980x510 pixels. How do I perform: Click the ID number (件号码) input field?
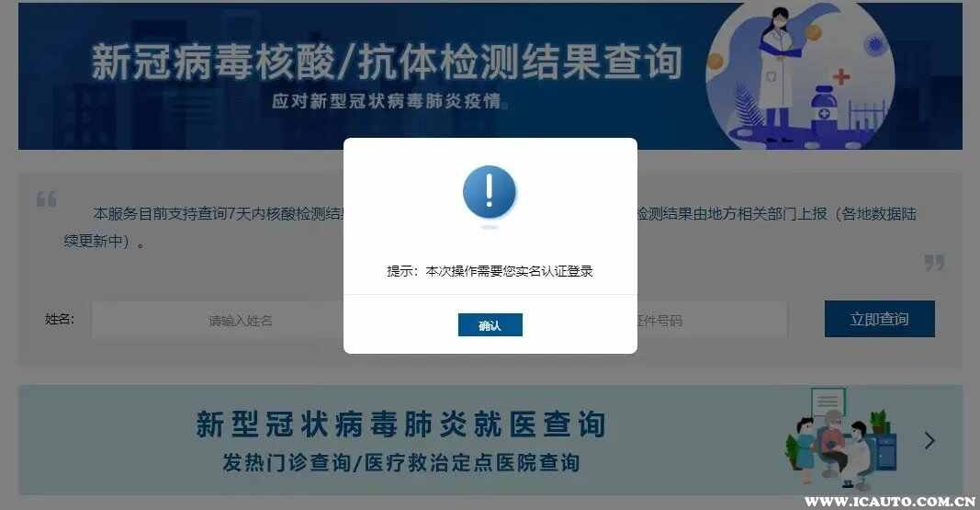713,320
